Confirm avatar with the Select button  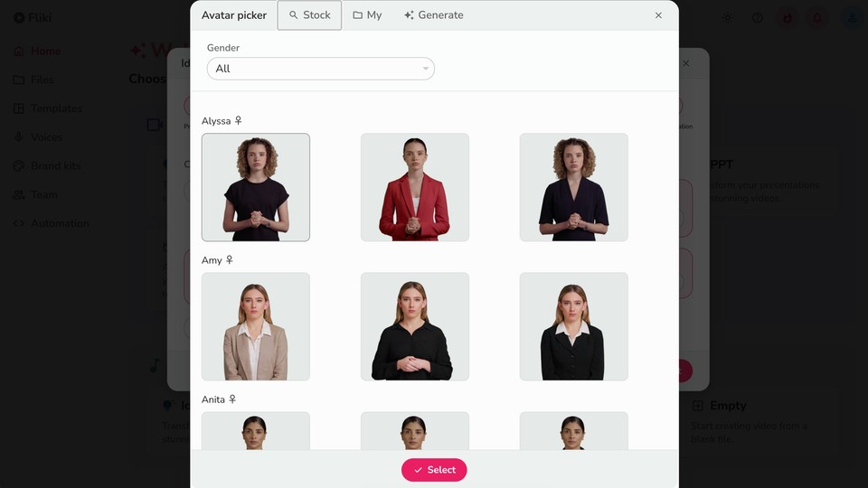tap(434, 470)
